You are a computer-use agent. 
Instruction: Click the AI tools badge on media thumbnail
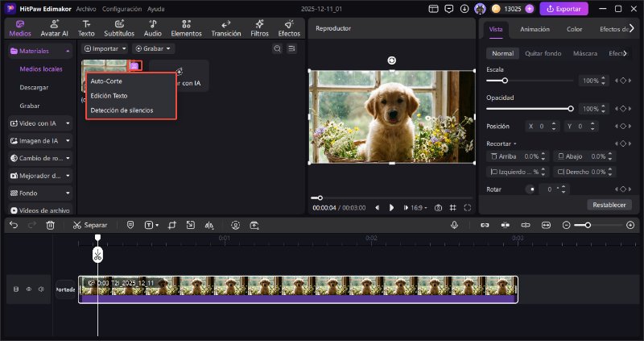point(134,65)
